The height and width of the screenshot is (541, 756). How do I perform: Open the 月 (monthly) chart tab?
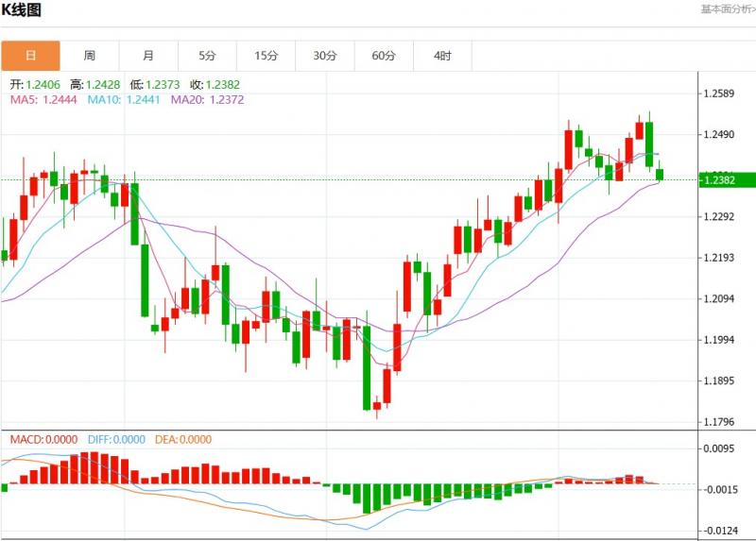click(x=148, y=56)
